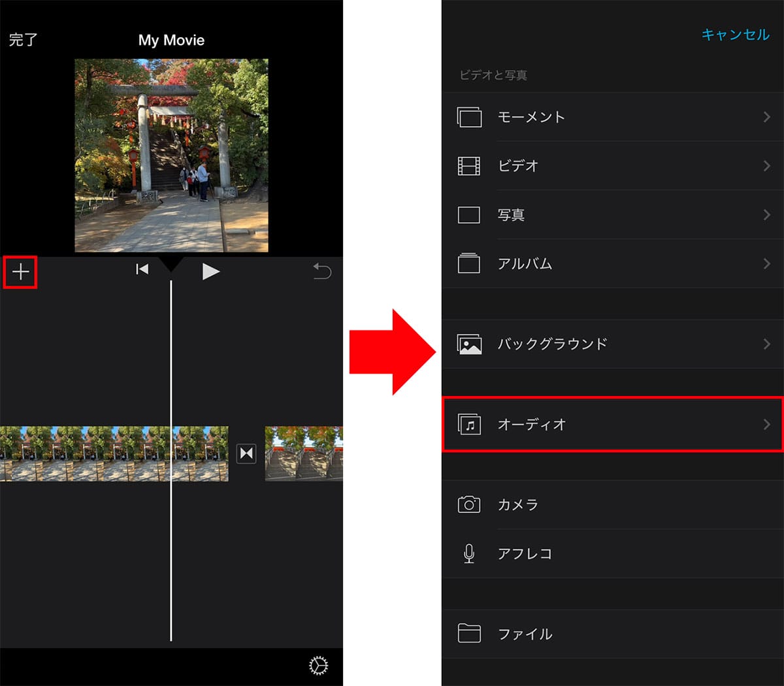Select the Camera (カメラ) option icon

(x=468, y=504)
